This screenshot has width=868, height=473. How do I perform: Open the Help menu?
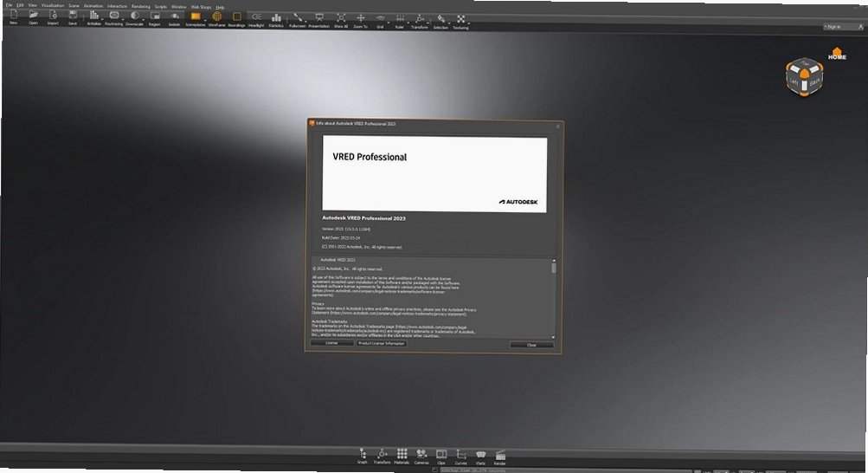221,7
